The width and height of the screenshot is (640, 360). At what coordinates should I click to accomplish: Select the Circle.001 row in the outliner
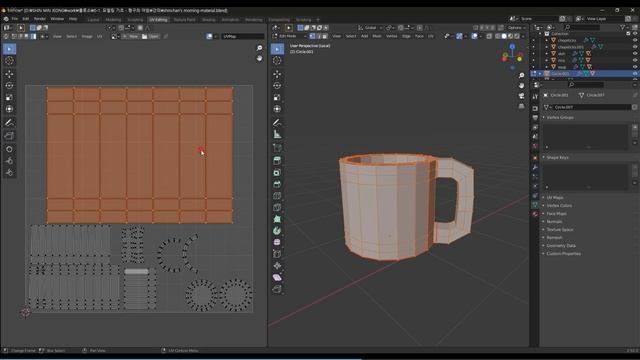coord(584,73)
